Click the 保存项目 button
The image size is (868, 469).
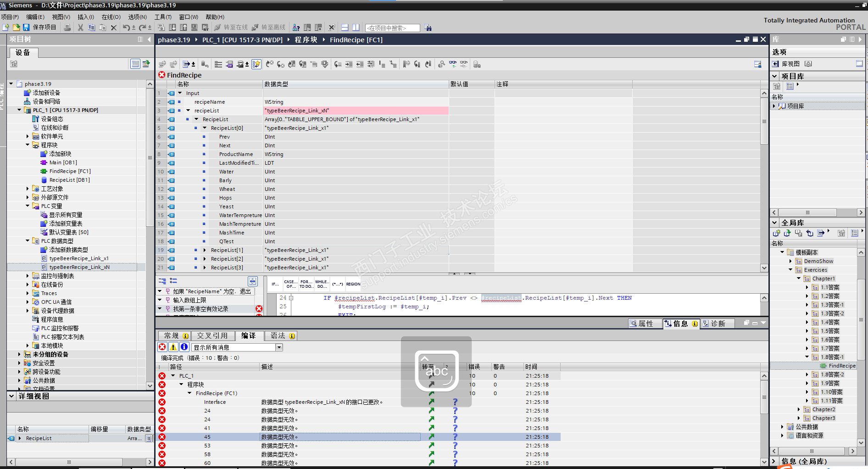tap(40, 28)
